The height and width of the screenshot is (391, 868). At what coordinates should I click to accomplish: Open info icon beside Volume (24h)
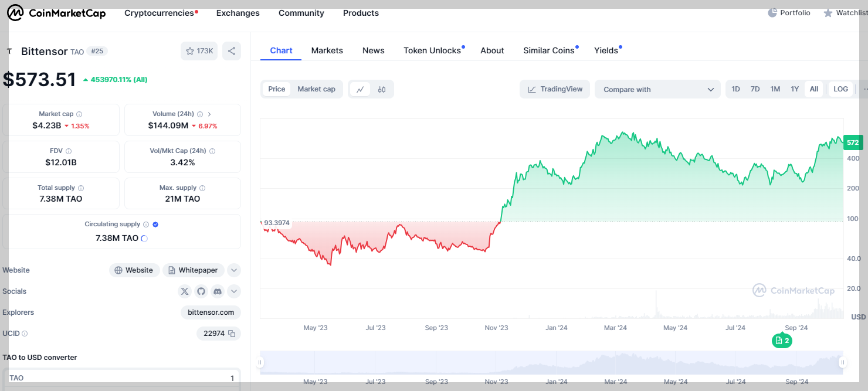[x=200, y=114]
